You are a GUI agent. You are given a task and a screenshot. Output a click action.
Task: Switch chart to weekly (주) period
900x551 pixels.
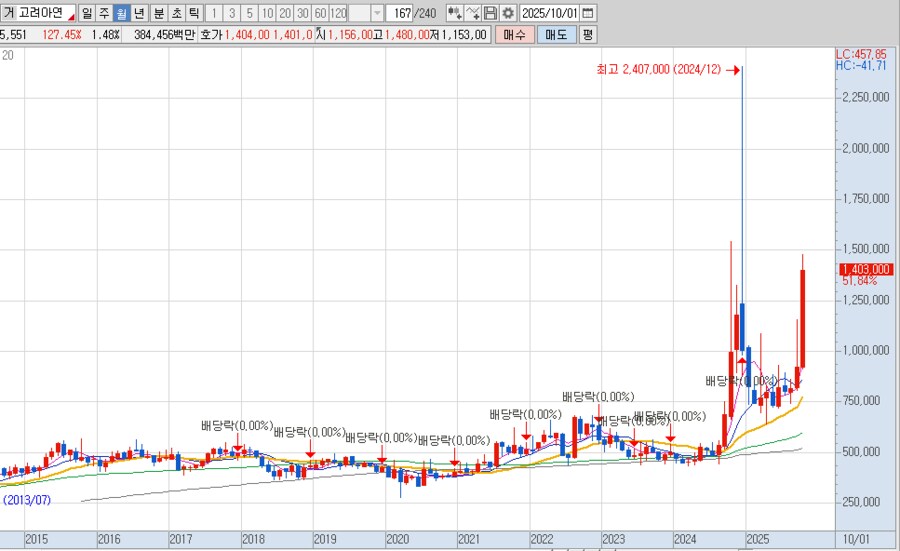tap(104, 13)
